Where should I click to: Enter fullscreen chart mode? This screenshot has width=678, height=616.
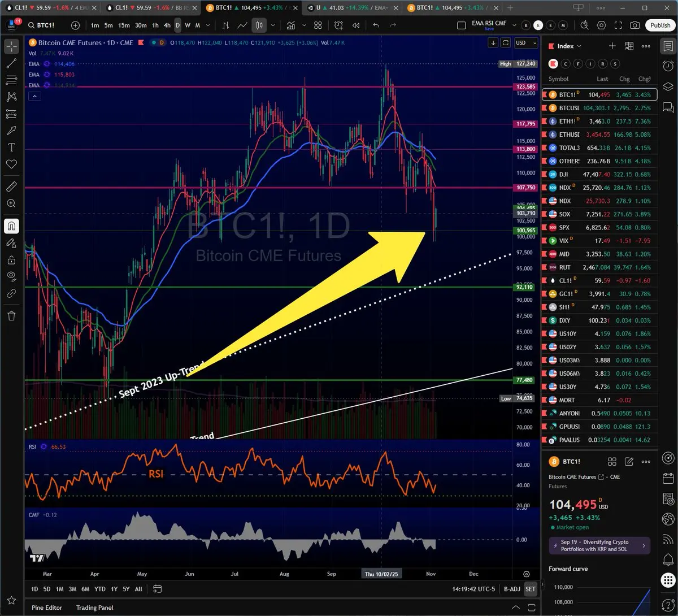click(618, 25)
